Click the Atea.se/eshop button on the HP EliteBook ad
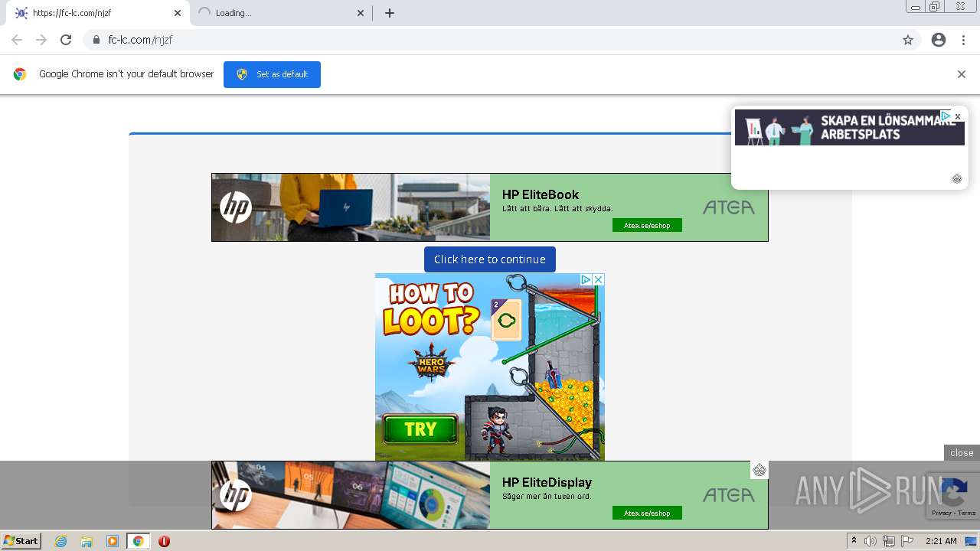Screen dimensions: 980x551 (x=647, y=225)
